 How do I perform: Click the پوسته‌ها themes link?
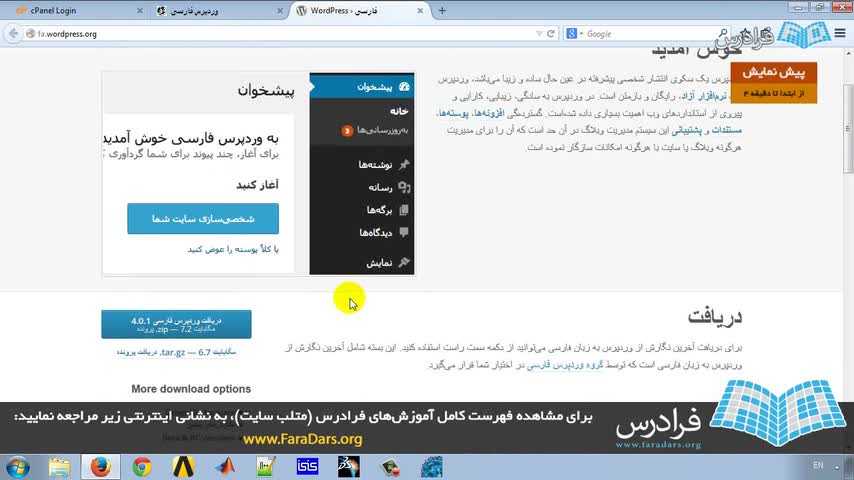[453, 113]
